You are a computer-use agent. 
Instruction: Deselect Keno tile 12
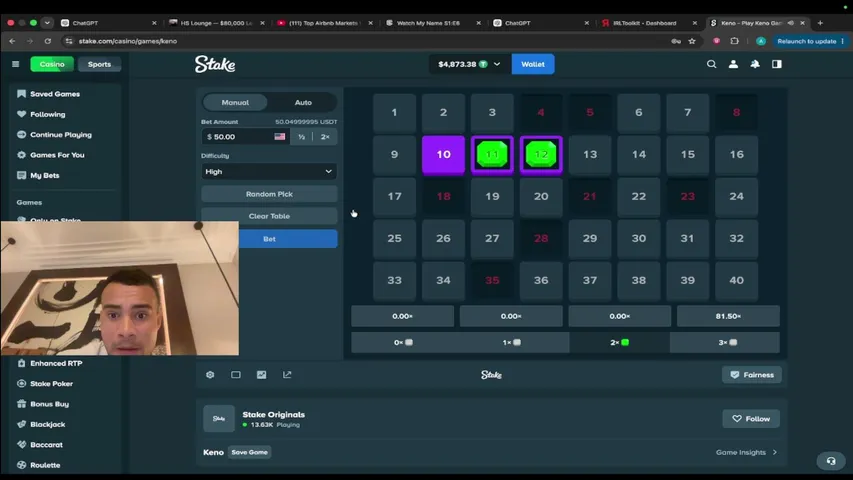(541, 155)
